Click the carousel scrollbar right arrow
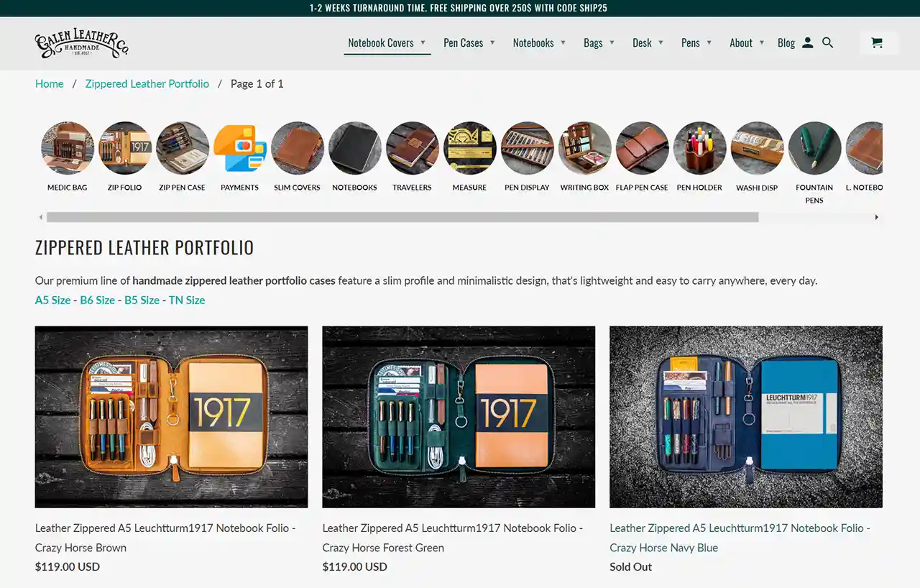 pos(876,217)
